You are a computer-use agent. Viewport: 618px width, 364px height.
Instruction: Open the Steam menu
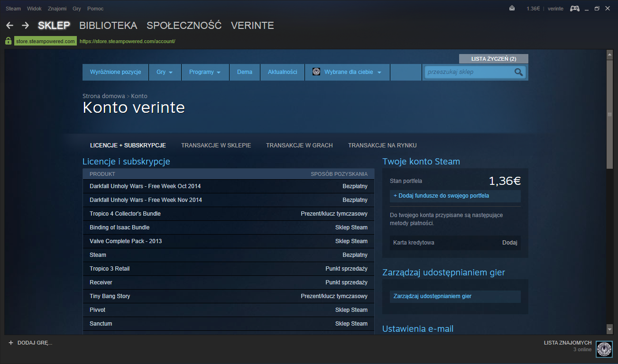pyautogui.click(x=13, y=9)
